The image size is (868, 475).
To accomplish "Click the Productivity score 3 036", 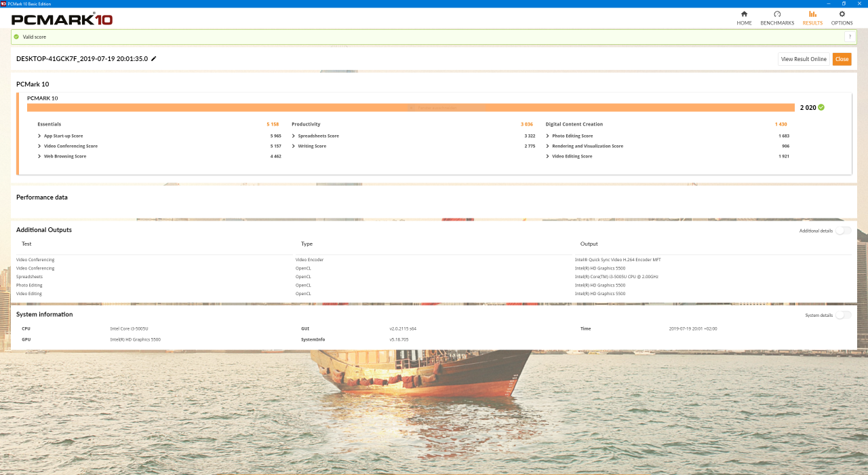I will (527, 124).
